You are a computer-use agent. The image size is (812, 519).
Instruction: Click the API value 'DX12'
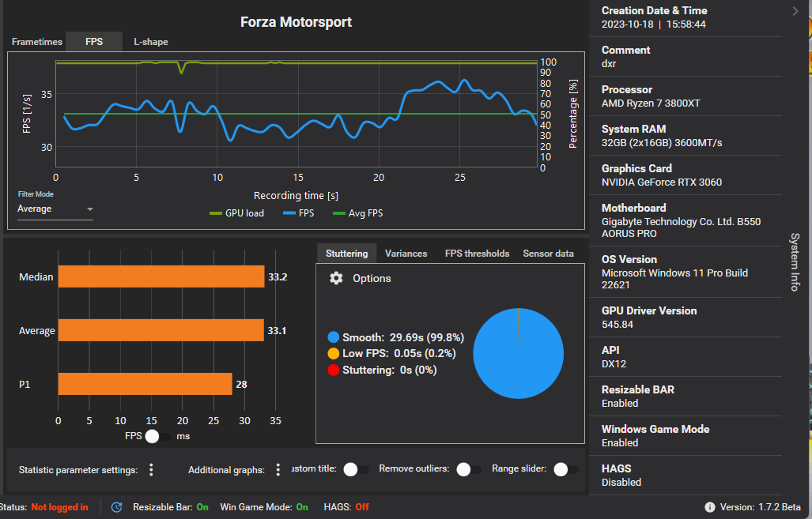click(614, 363)
